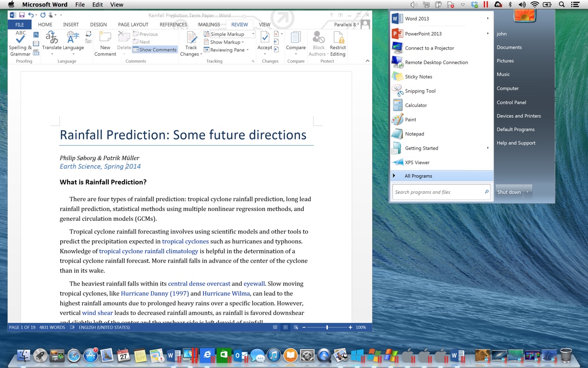Switch to the INSERT tab
The image size is (588, 368).
tap(71, 25)
